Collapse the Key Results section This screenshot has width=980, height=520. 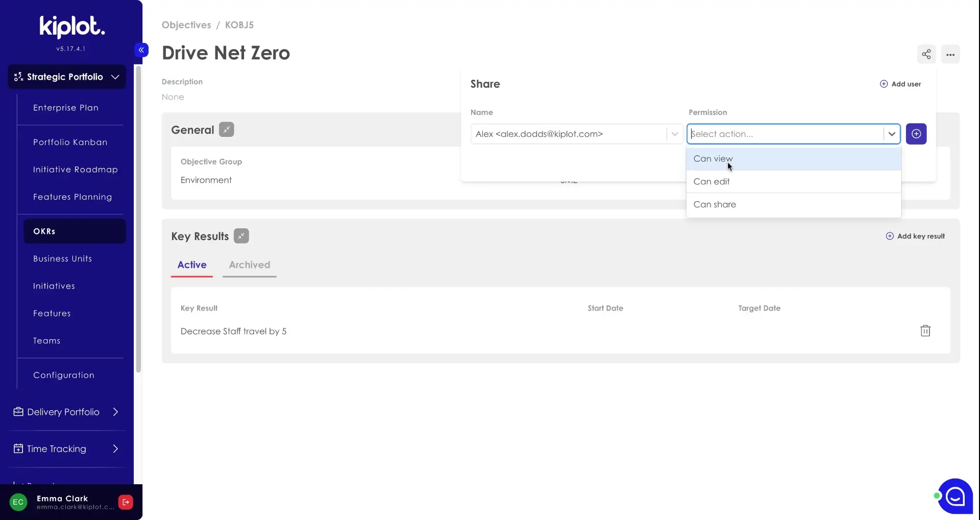click(x=241, y=236)
